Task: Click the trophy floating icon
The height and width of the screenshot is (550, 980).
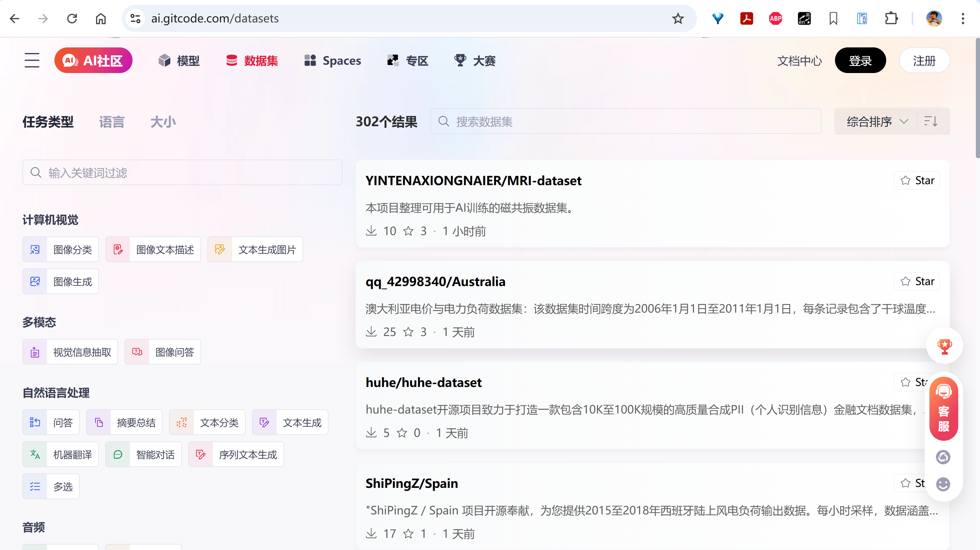Action: coord(944,346)
